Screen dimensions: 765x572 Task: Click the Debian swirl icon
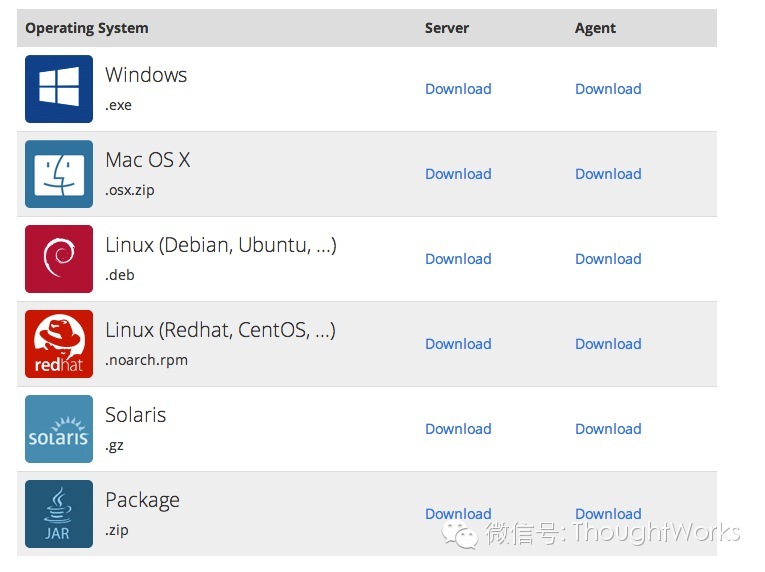(x=59, y=259)
